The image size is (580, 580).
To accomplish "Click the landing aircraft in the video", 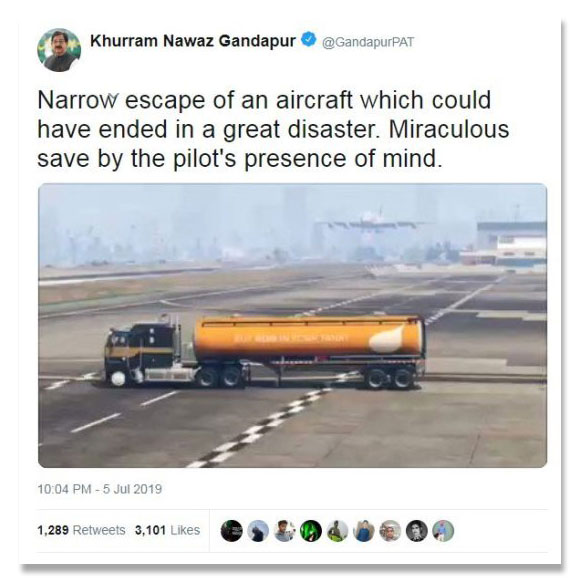I will [x=374, y=222].
